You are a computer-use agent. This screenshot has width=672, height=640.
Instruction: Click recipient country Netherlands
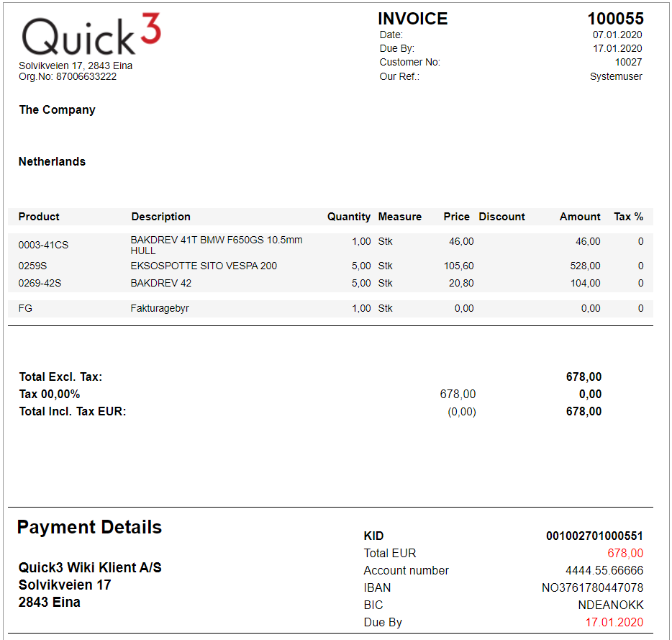52,162
